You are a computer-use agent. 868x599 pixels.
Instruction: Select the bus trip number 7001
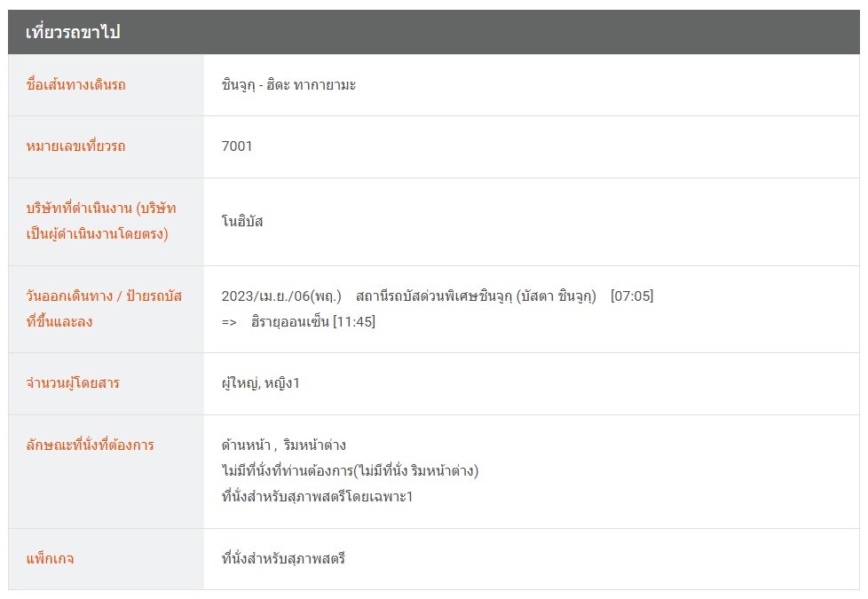[237, 146]
